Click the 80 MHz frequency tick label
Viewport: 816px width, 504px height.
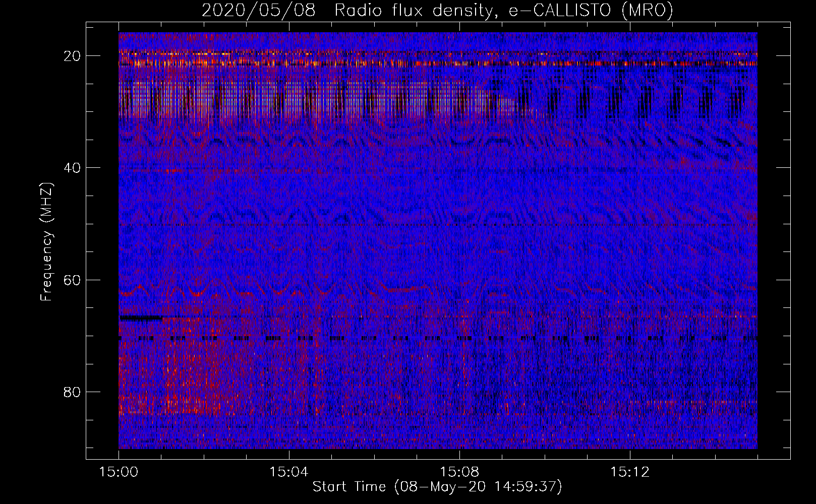[73, 392]
